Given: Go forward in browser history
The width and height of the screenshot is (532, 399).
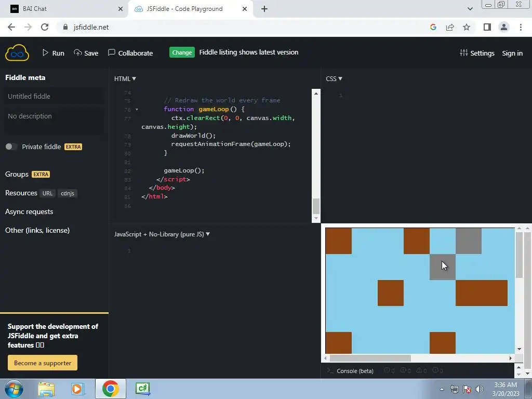Looking at the screenshot, I should coord(28,27).
